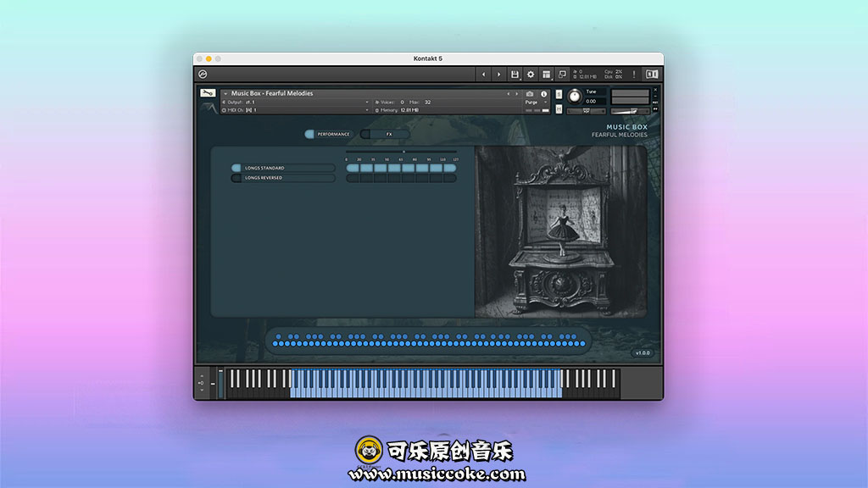Open the save floppy-disk menu
The width and height of the screenshot is (868, 488).
coord(515,75)
